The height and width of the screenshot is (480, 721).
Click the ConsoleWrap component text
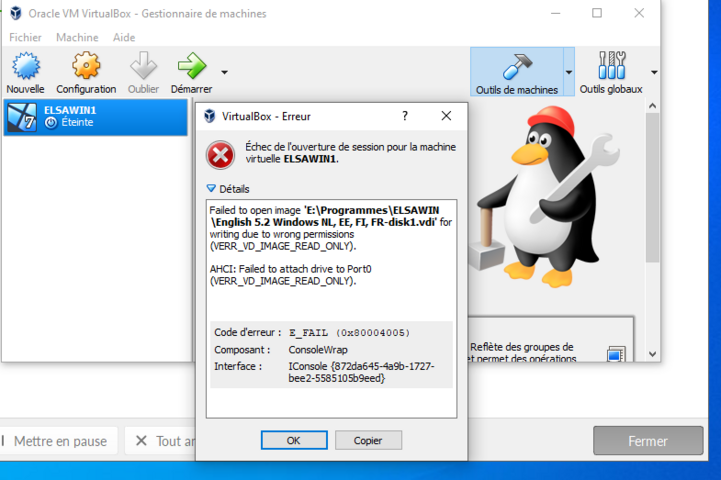click(x=318, y=350)
